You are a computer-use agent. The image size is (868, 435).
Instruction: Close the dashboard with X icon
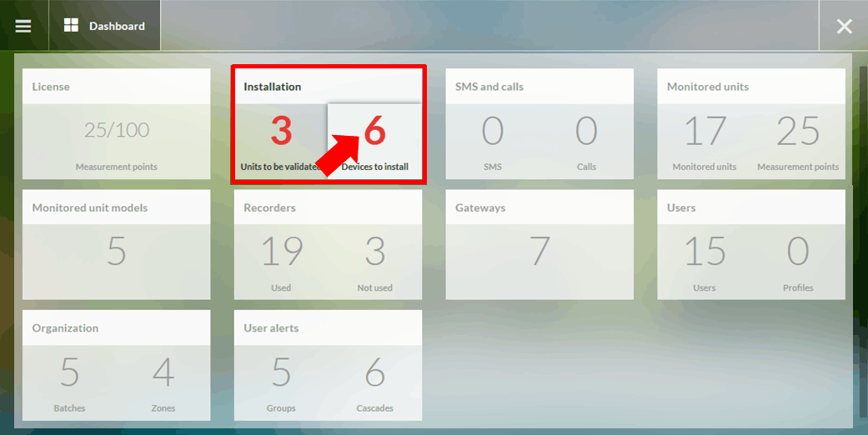[x=844, y=26]
